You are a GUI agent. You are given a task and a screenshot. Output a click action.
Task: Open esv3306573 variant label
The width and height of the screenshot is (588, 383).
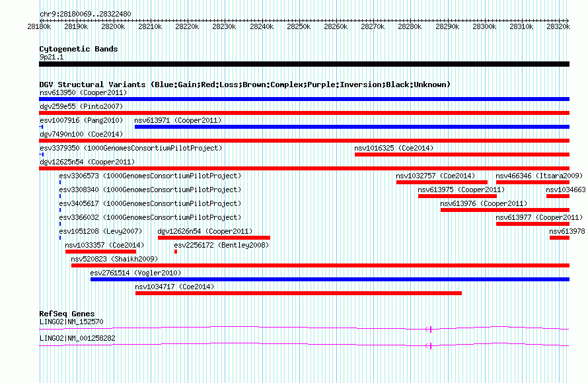150,176
